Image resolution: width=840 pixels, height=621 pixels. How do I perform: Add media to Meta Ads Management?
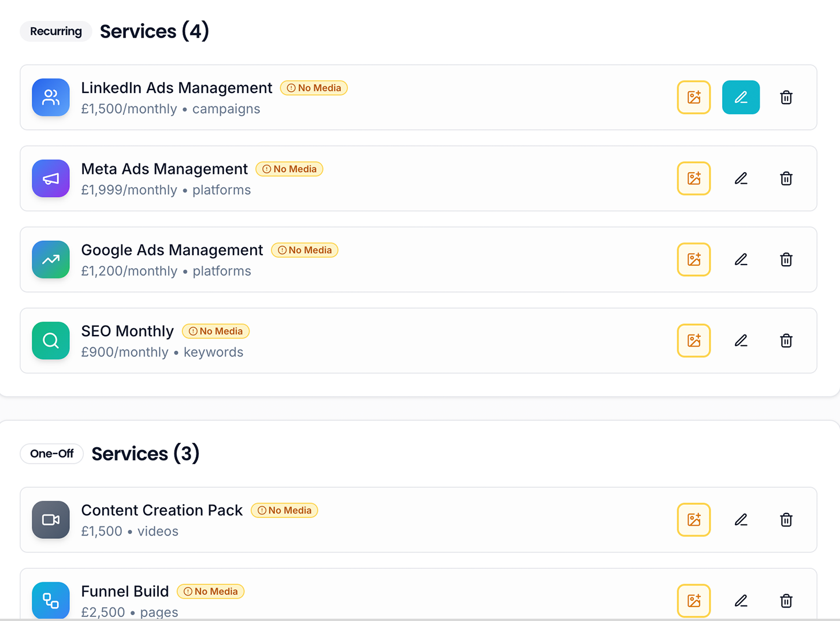pos(694,179)
